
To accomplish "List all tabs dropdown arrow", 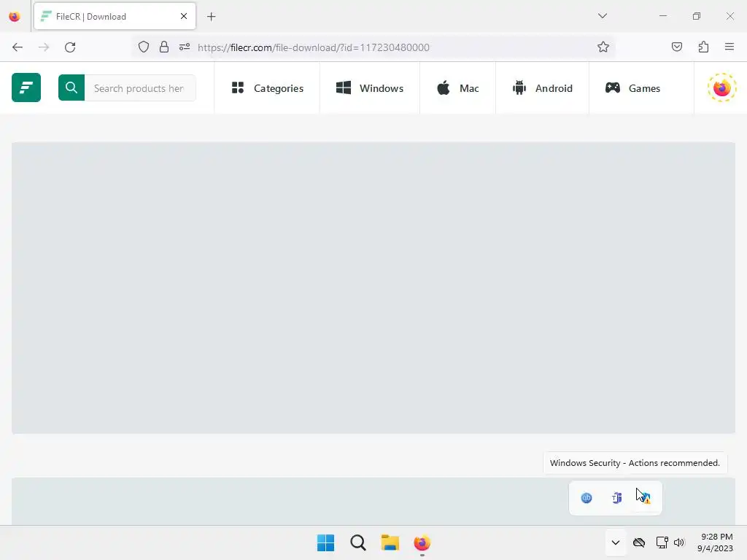I will click(603, 16).
